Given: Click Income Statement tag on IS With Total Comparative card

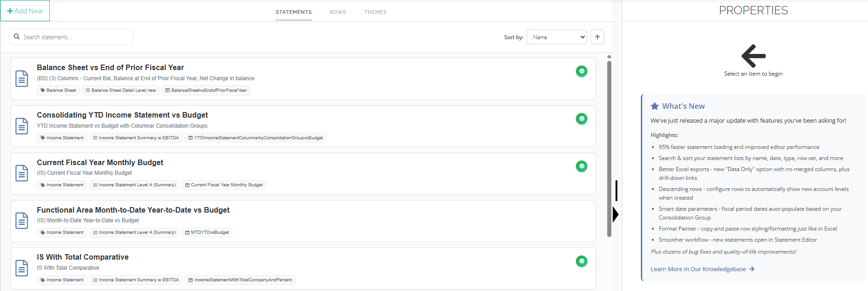Looking at the screenshot, I should coord(62,280).
